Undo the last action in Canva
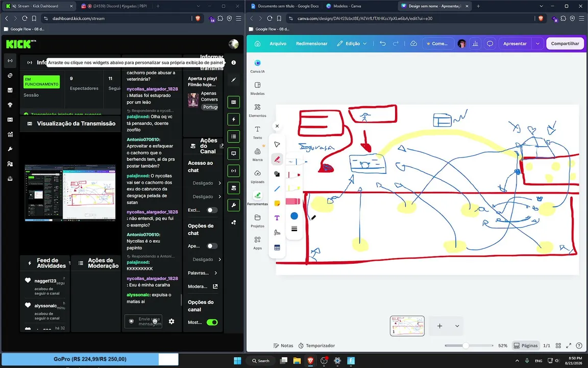This screenshot has width=588, height=368. 382,43
